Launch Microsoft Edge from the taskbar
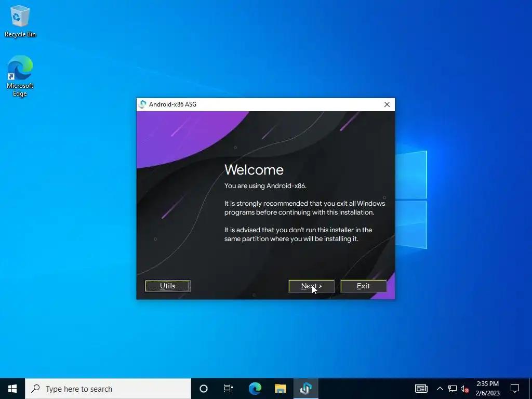Screen dimensions: 532x399 [255, 389]
